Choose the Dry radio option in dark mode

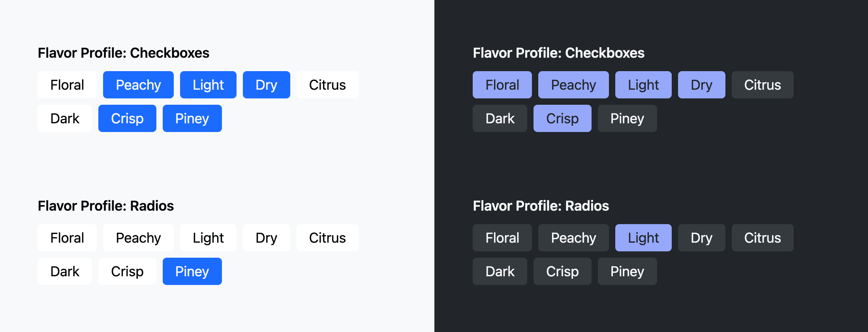701,238
